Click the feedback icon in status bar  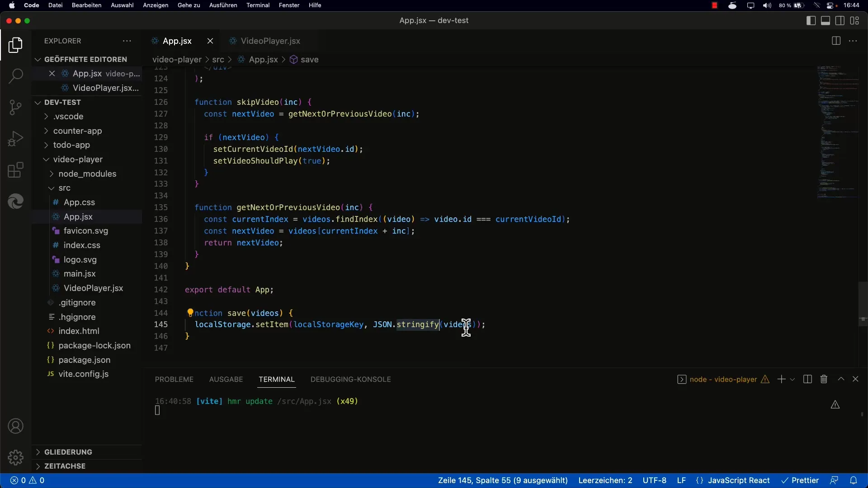point(834,480)
